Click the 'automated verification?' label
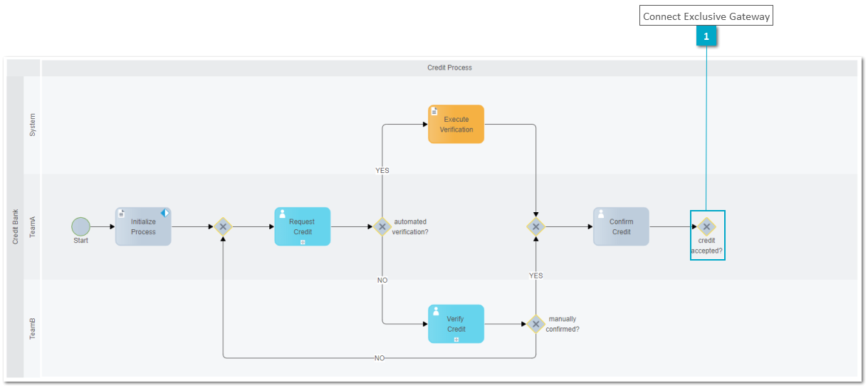 click(x=410, y=226)
